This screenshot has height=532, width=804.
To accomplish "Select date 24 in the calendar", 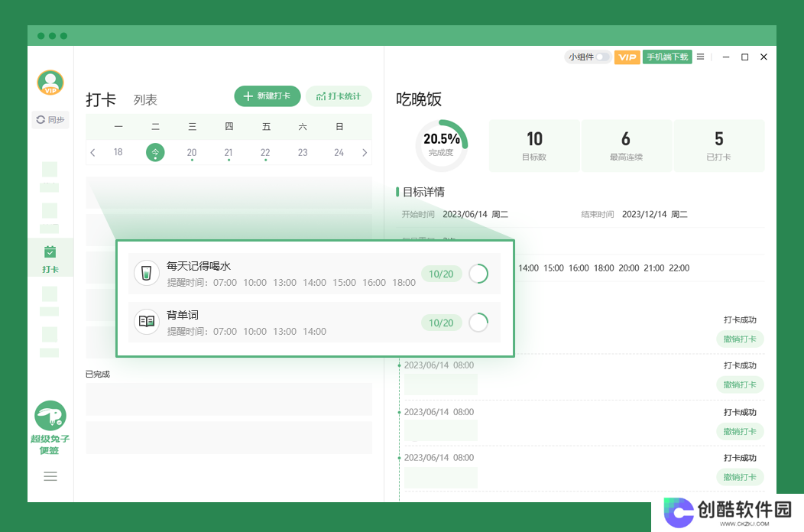I will [x=339, y=152].
